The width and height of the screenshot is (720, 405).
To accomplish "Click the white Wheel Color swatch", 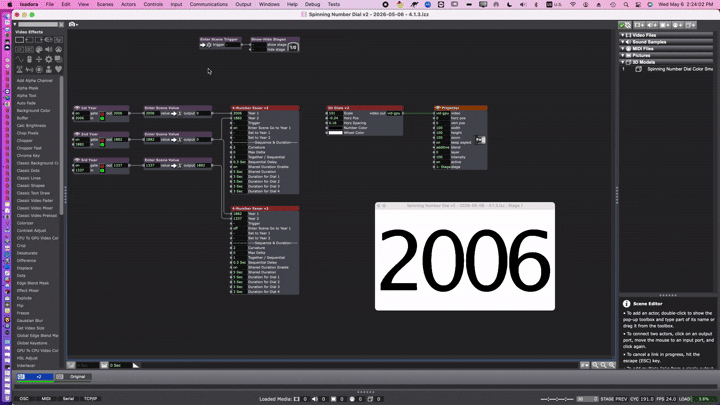I will (x=336, y=133).
